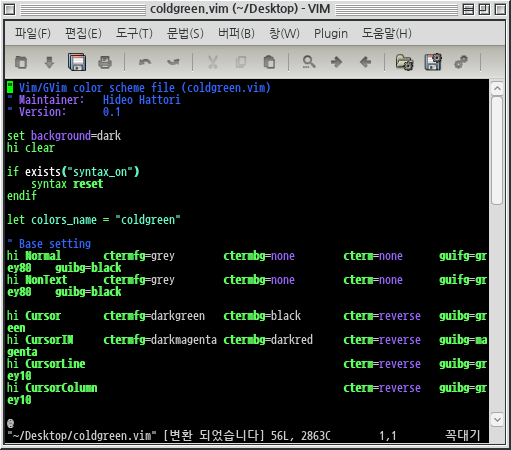Click the Find magnifier icon
The image size is (511, 450).
click(309, 62)
